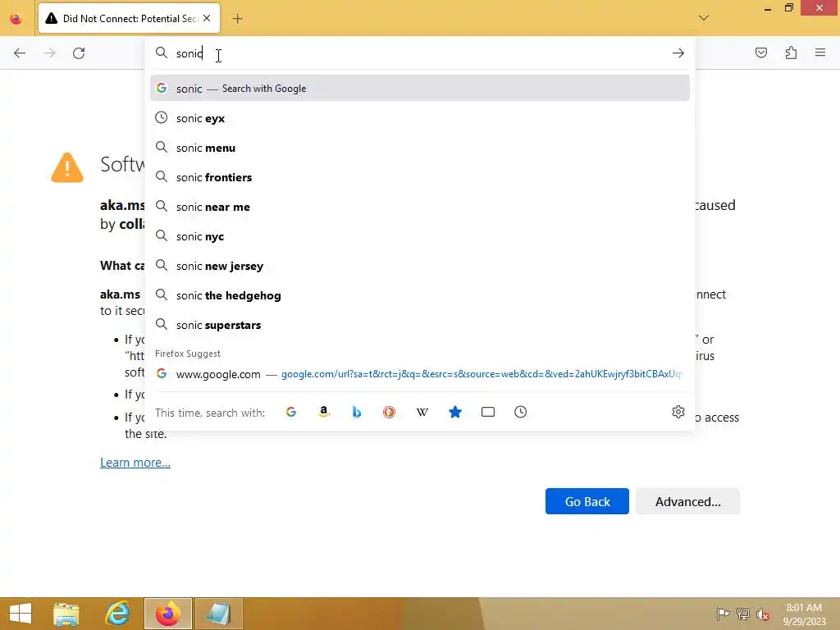Choose suggestion sonic menu
Viewport: 840px width, 630px height.
[420, 148]
